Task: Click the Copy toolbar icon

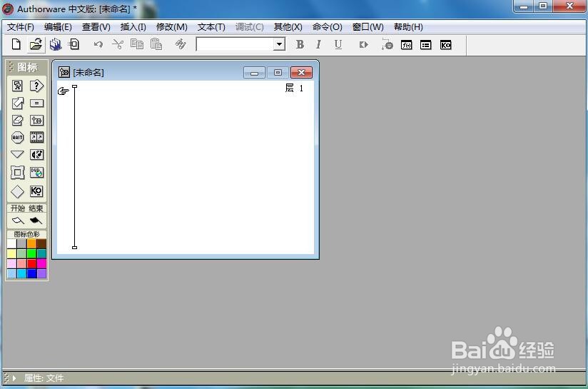Action: click(137, 44)
